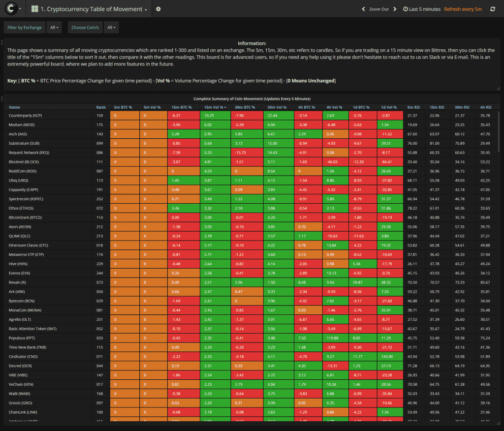The image size is (504, 431).
Task: Sort by the '15m BTC %' column header
Action: coord(182,107)
